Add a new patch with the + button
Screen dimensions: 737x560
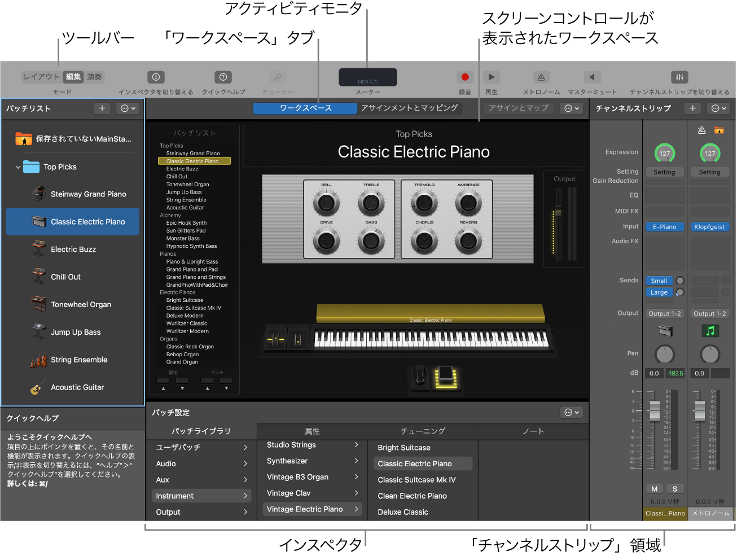click(102, 108)
